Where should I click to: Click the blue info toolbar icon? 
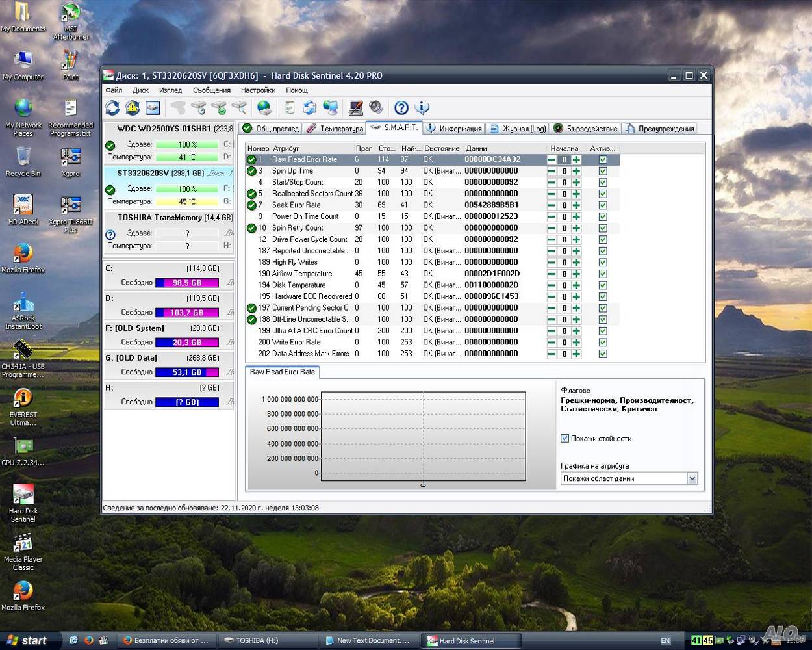(422, 108)
